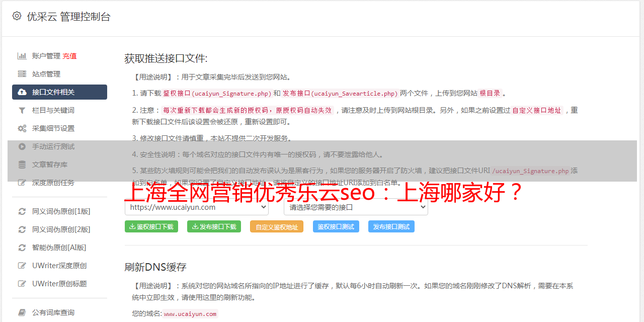
Task: Open 账户管理 in the sidebar
Action: pos(46,56)
